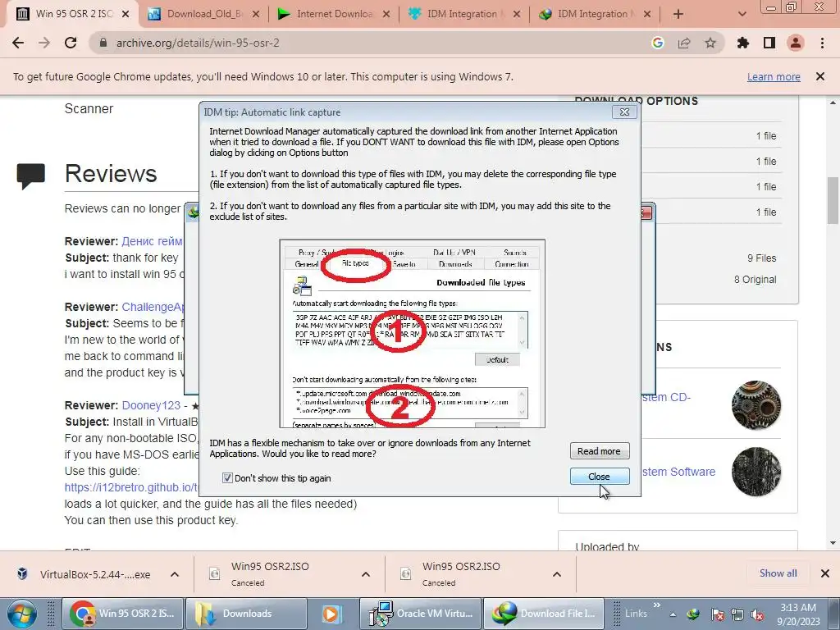The width and height of the screenshot is (840, 630).
Task: Close the Win 95 OSR 2 ISO tab
Action: point(126,14)
